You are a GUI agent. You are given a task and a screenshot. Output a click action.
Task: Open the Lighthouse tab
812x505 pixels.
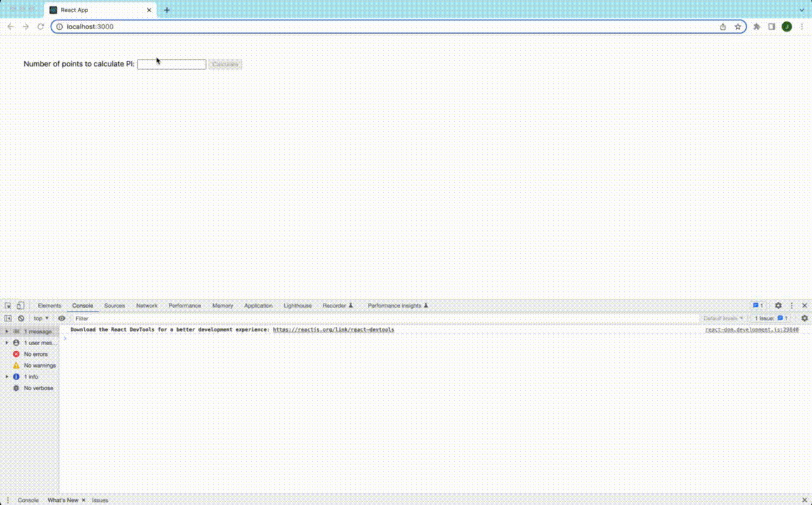(298, 306)
